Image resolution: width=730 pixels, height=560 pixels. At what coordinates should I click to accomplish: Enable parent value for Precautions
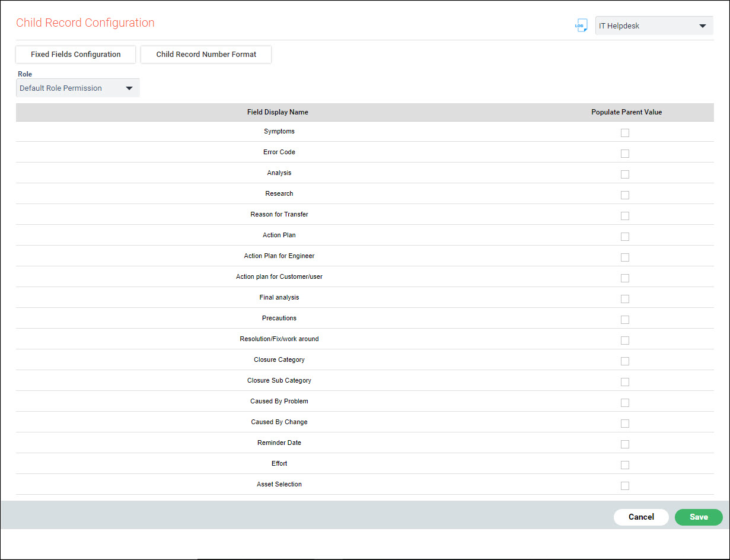pyautogui.click(x=624, y=319)
